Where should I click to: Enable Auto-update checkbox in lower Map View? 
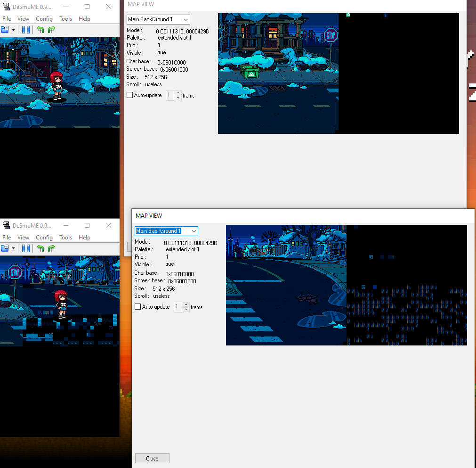pos(137,307)
